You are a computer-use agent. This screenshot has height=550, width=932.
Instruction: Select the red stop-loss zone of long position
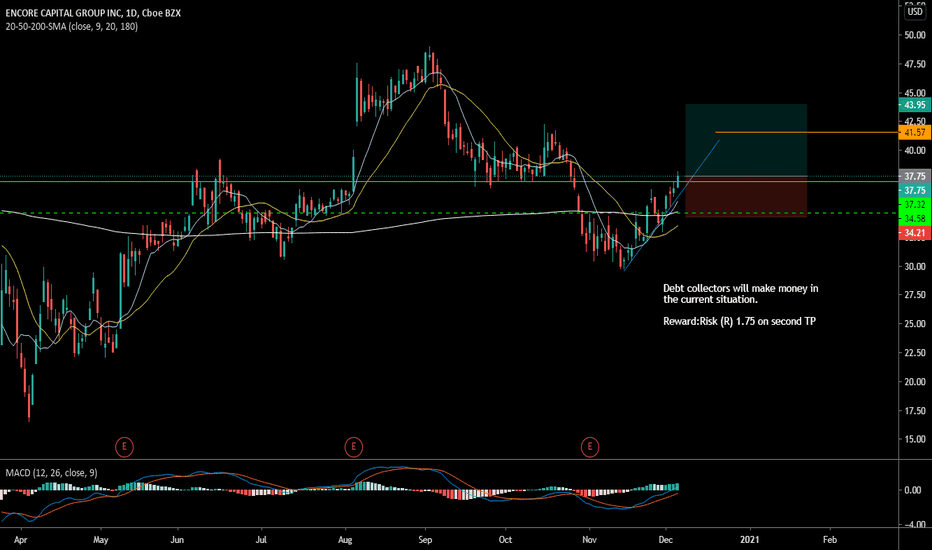click(x=746, y=197)
